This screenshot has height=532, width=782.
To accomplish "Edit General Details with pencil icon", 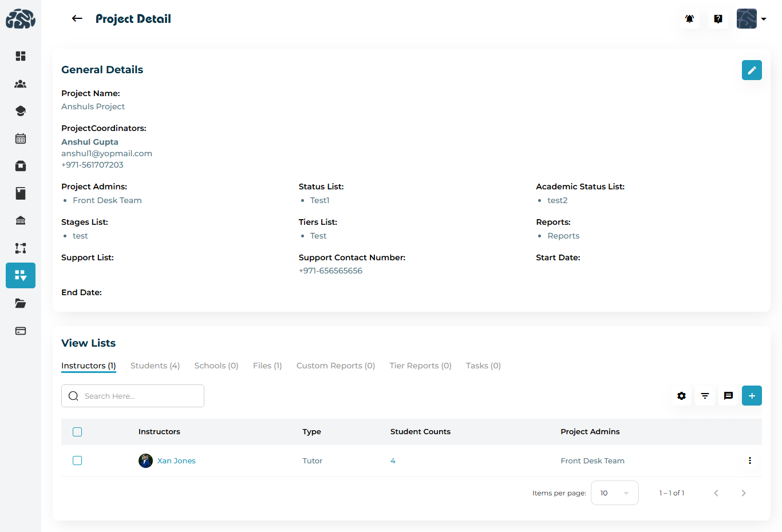I will pyautogui.click(x=751, y=70).
